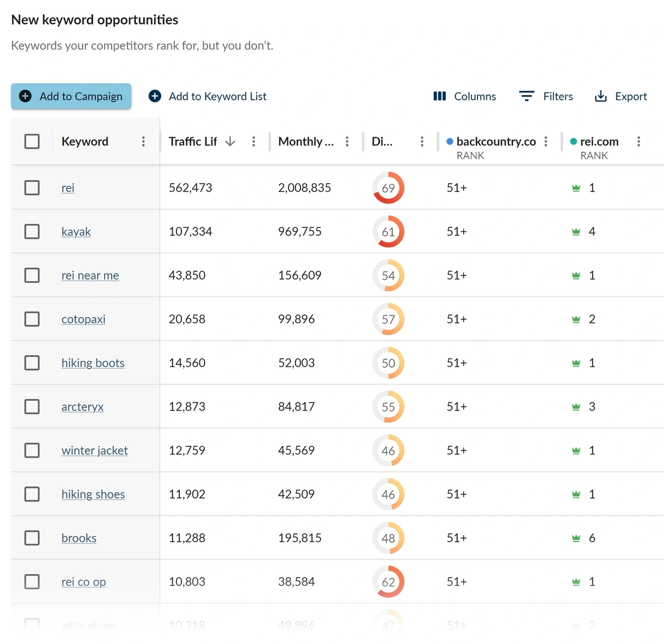The width and height of the screenshot is (664, 644).
Task: Click crown rank icon in cotopaxi row
Action: click(x=576, y=319)
